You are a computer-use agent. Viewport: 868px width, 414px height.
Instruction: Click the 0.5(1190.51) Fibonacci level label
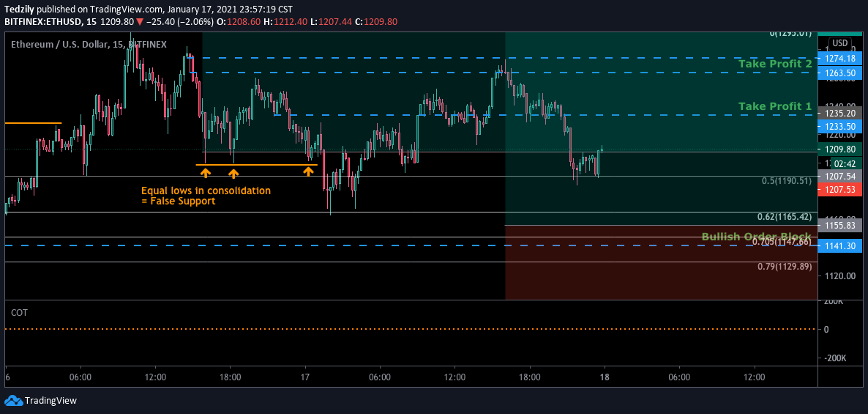coord(787,181)
